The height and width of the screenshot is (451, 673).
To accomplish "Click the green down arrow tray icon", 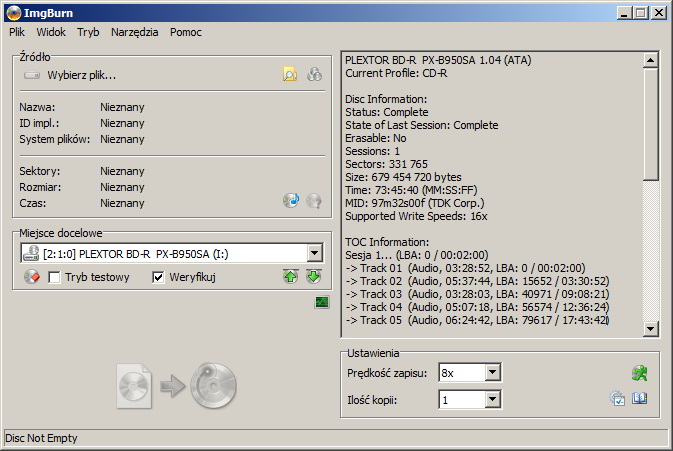I will pos(314,276).
